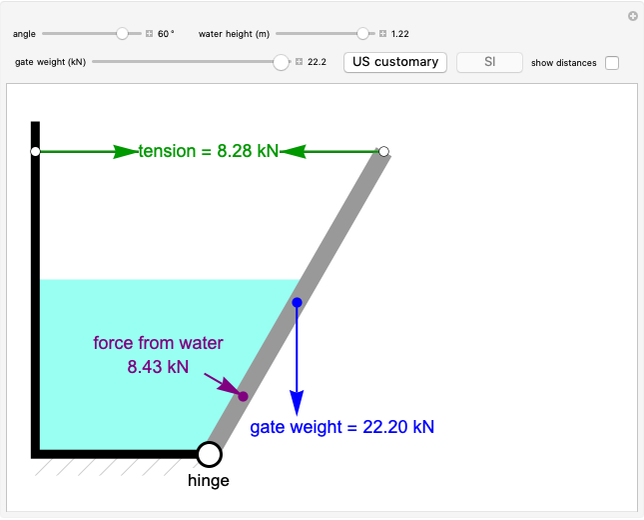The image size is (644, 520).
Task: Click the gate weight = 22.20 kN label
Action: 342,427
